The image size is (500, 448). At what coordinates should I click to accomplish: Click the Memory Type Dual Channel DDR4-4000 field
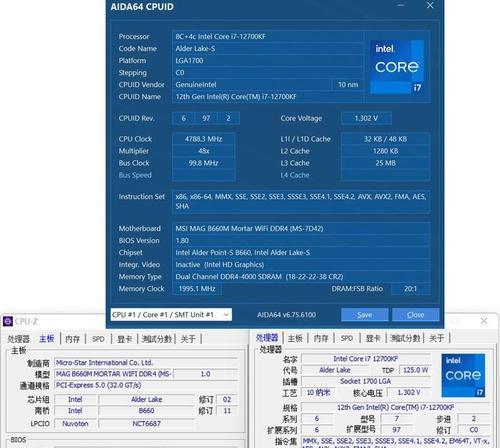click(x=301, y=277)
